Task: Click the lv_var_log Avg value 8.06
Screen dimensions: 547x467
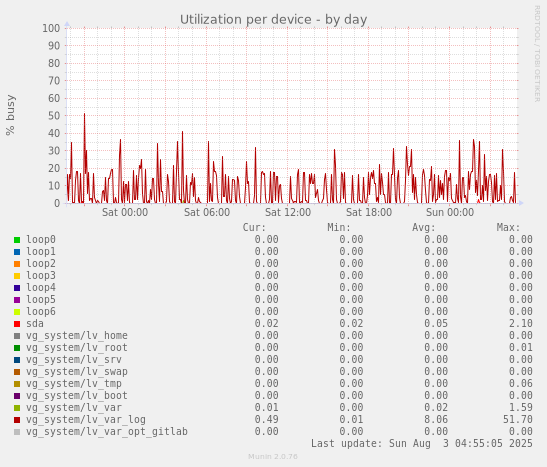Action: pos(436,420)
